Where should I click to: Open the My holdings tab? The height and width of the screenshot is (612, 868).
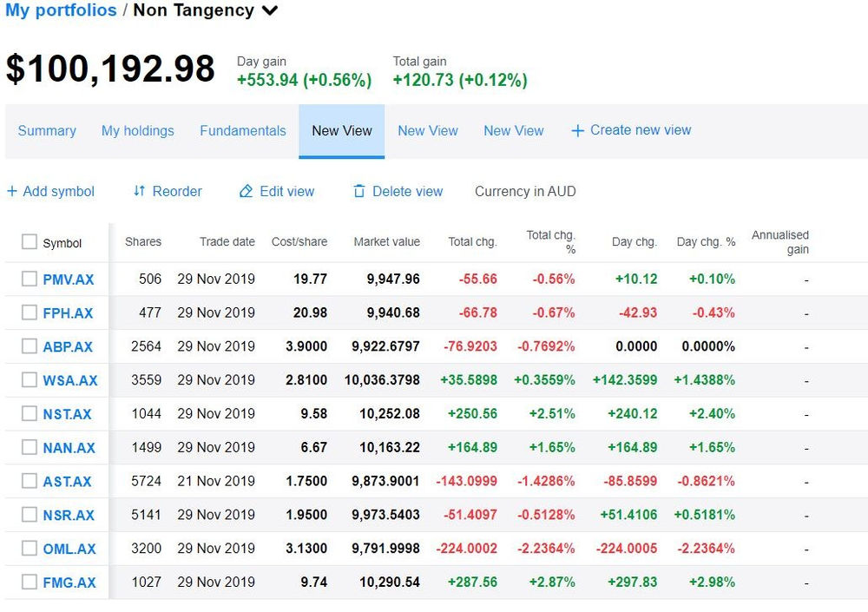coord(137,130)
